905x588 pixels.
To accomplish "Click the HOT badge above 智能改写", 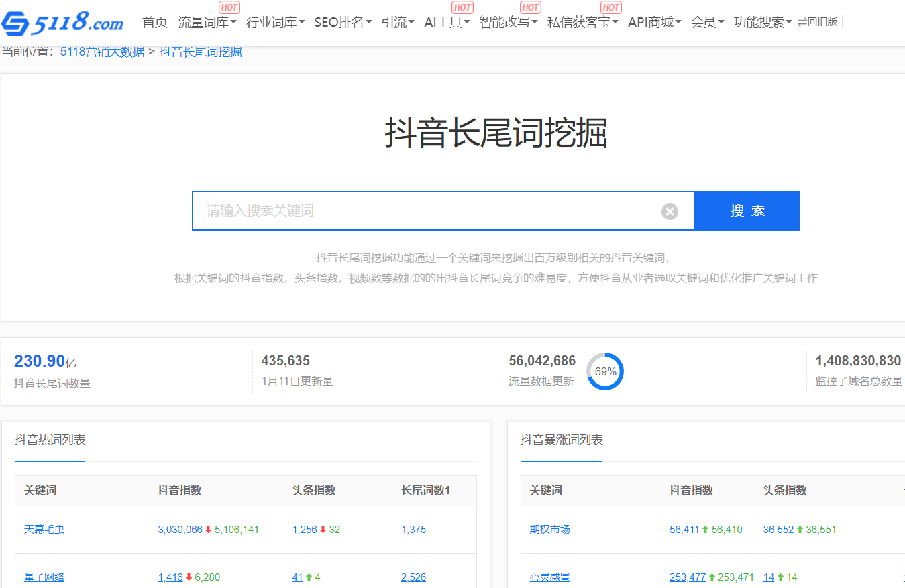I will (x=531, y=7).
